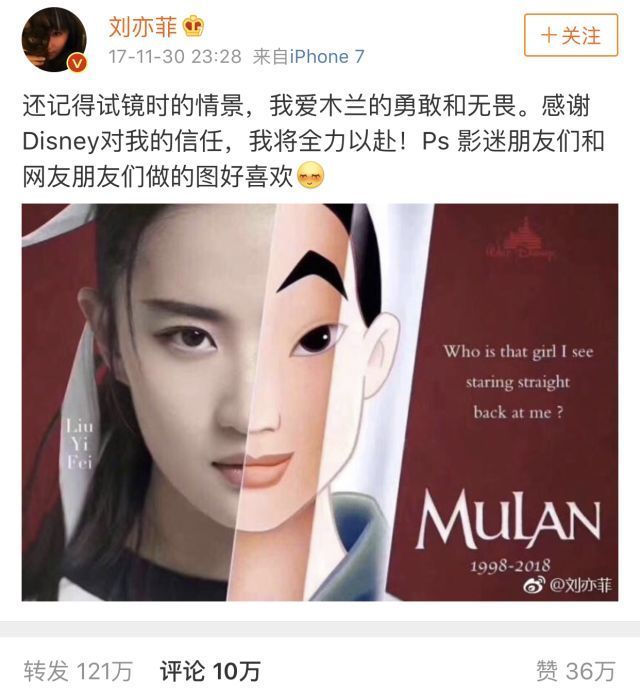
Task: Open the Mulan poster image
Action: click(320, 402)
